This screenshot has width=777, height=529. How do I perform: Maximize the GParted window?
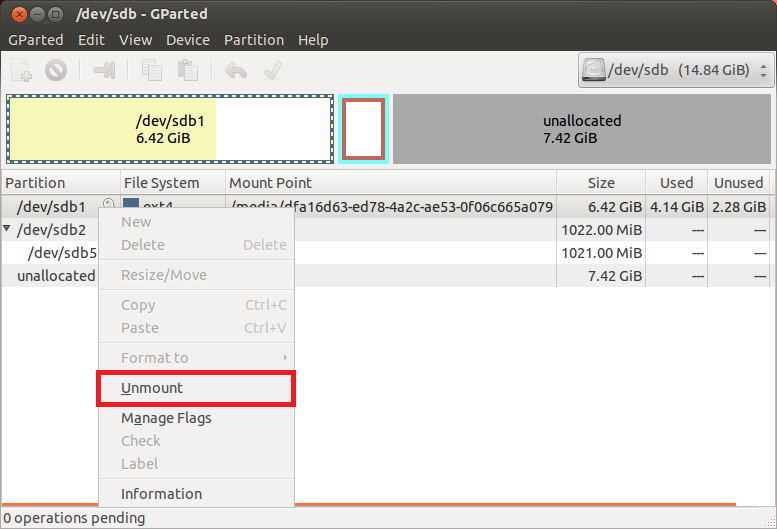[x=56, y=14]
